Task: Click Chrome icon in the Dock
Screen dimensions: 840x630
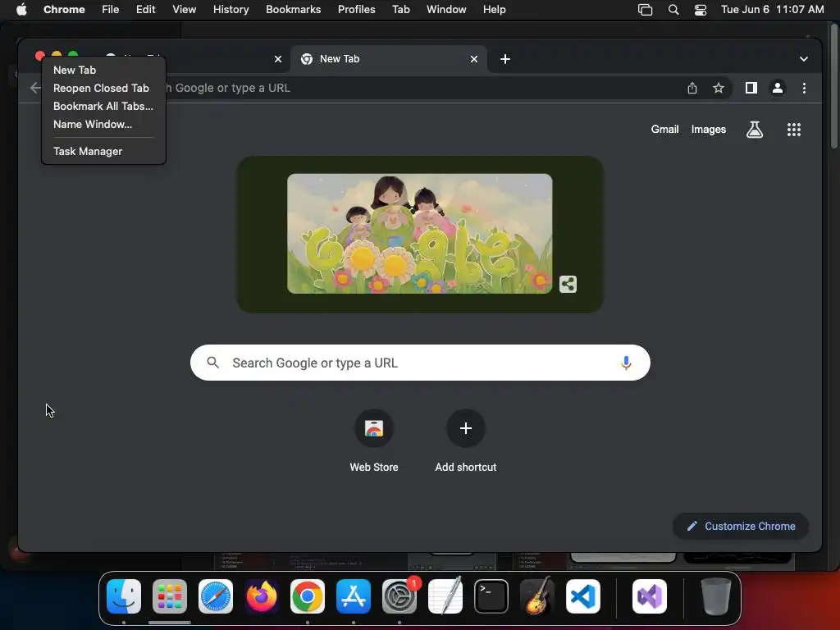Action: click(x=308, y=596)
